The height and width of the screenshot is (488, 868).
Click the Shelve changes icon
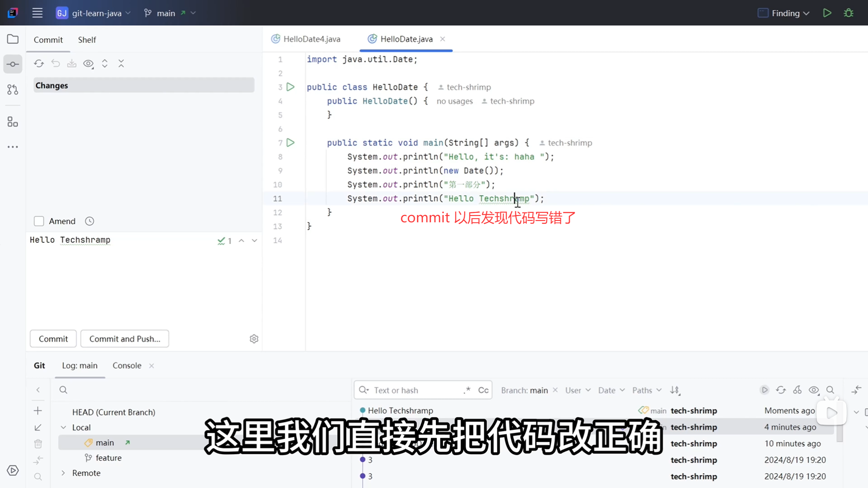72,64
